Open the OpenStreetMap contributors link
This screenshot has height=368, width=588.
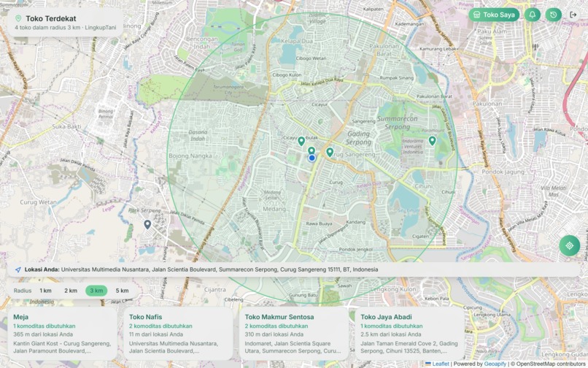[x=552, y=364]
